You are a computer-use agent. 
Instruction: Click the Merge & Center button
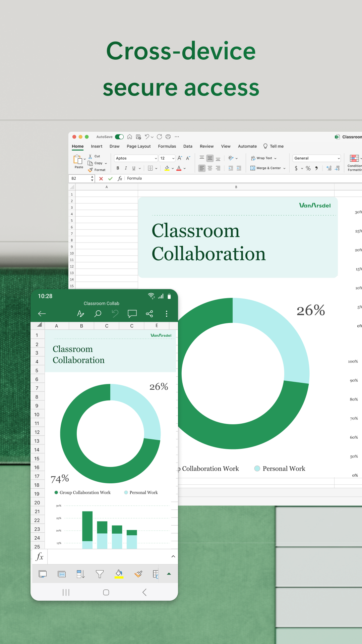click(x=268, y=168)
